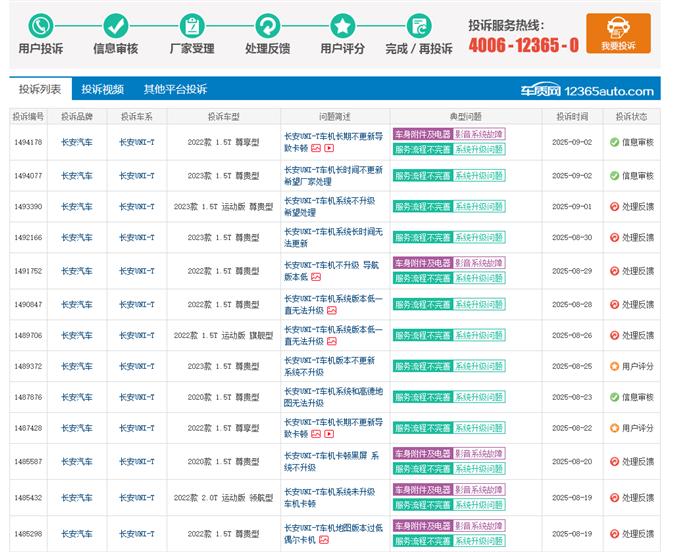This screenshot has height=552, width=700.
Task: Select complaint number 1485587
Action: click(28, 461)
